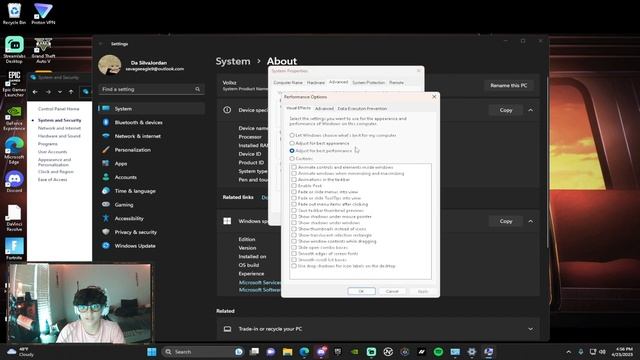This screenshot has height=360, width=640.
Task: Check Animations in the taskbar
Action: [x=294, y=180]
